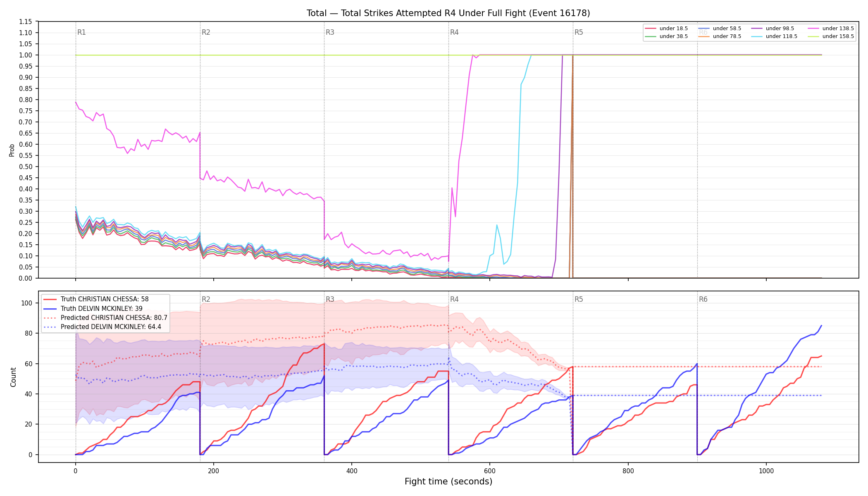868x496 pixels.
Task: Click the magenta line sample for 'under 138.5'
Action: [813, 29]
